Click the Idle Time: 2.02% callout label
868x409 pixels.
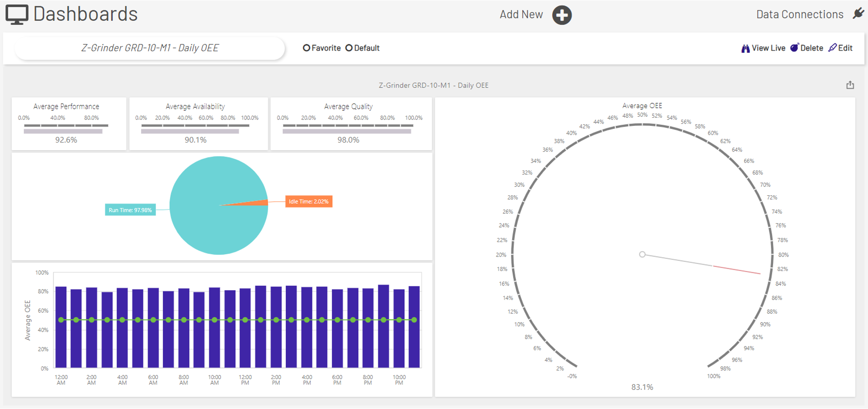click(x=309, y=201)
